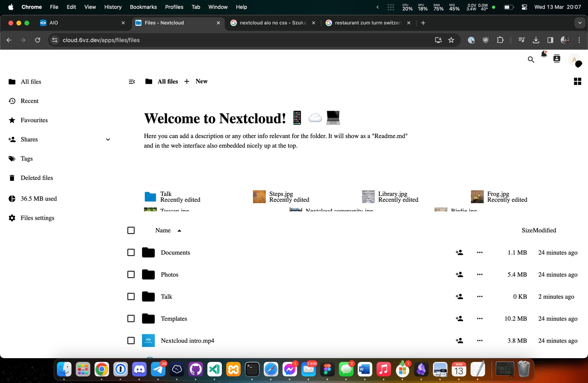Check the Talk folder checkbox
Viewport: 588px width, 383px height.
pyautogui.click(x=131, y=297)
